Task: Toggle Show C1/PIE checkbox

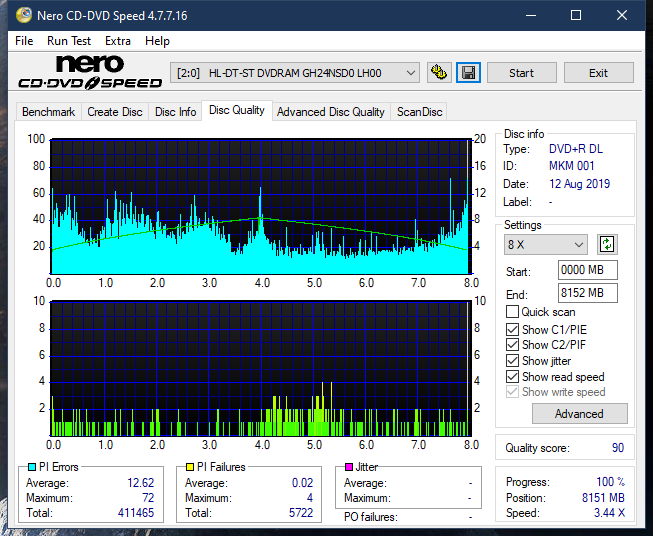Action: tap(512, 329)
